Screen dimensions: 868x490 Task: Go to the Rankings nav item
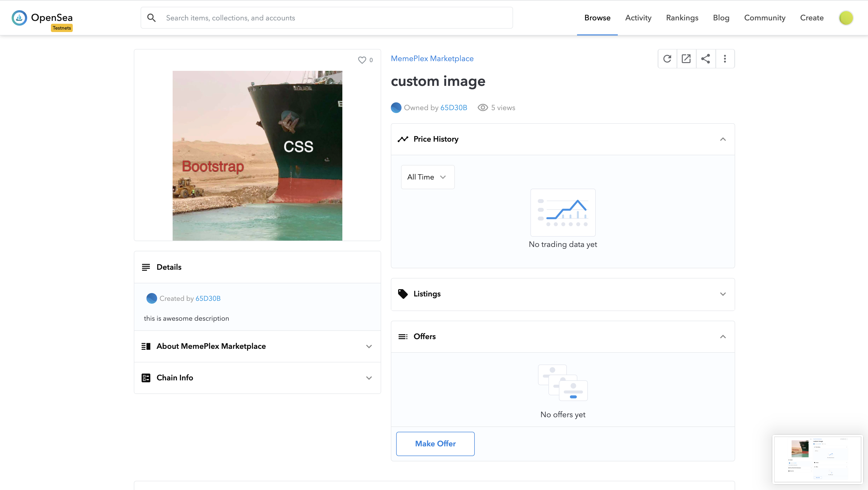click(682, 18)
